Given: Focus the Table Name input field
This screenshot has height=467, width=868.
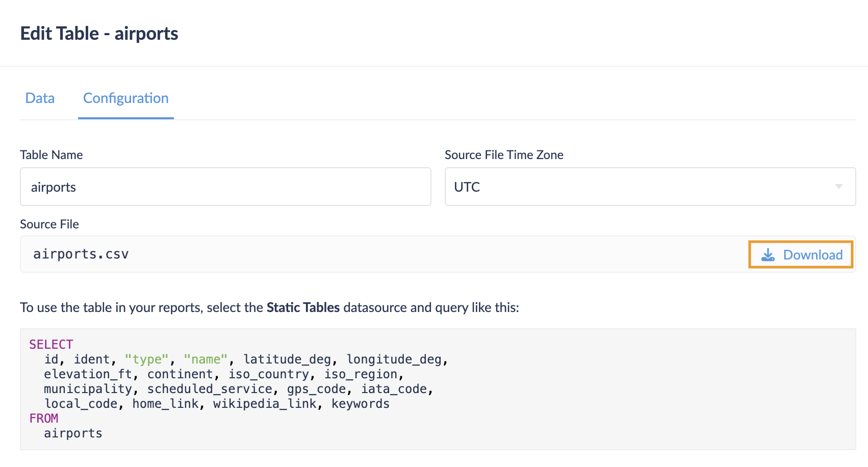Looking at the screenshot, I should [225, 187].
